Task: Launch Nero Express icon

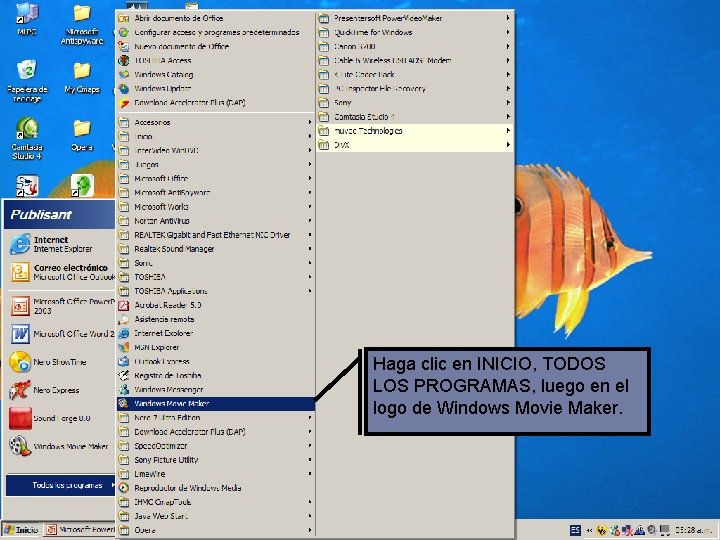Action: point(20,390)
